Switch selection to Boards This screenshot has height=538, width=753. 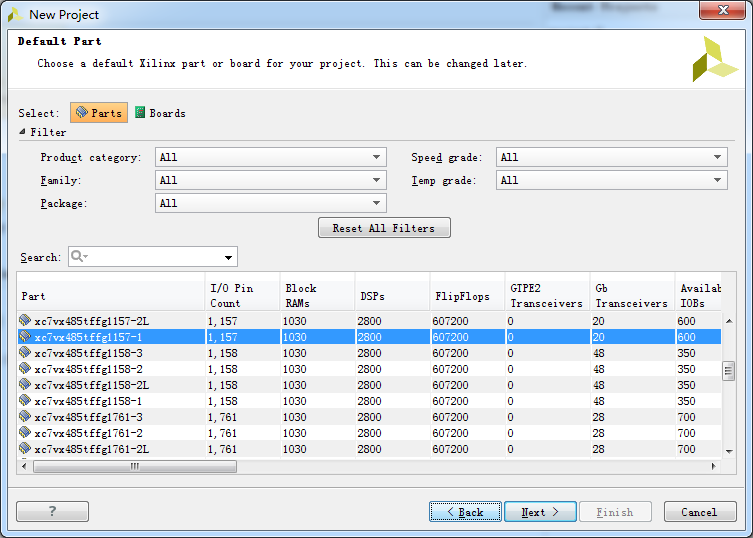pos(160,113)
